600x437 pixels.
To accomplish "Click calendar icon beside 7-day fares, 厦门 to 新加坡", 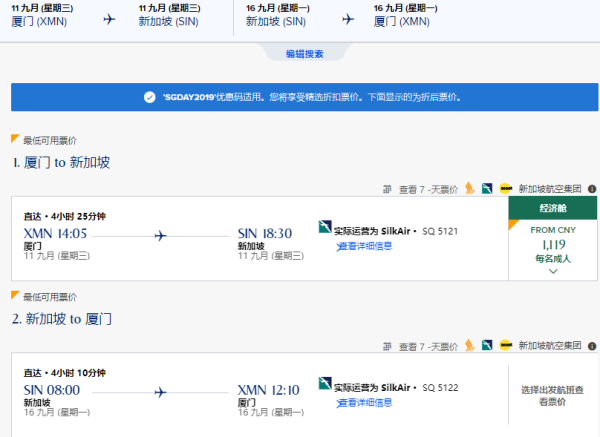I will point(387,189).
